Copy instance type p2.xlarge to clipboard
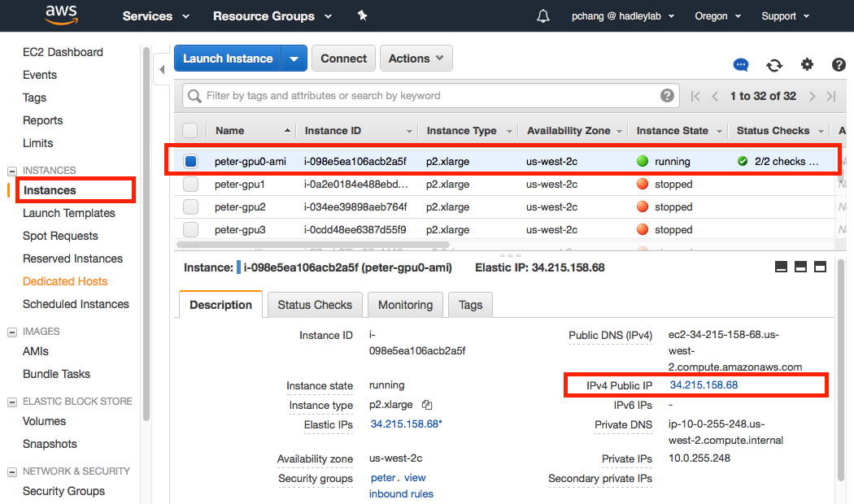Screen dimensions: 854x504 click(427, 405)
